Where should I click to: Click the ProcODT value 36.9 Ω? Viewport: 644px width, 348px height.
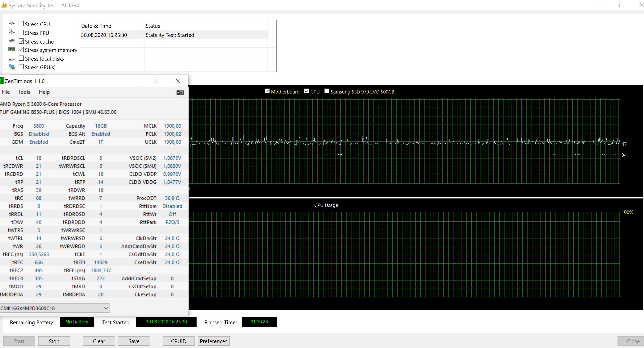(x=172, y=198)
